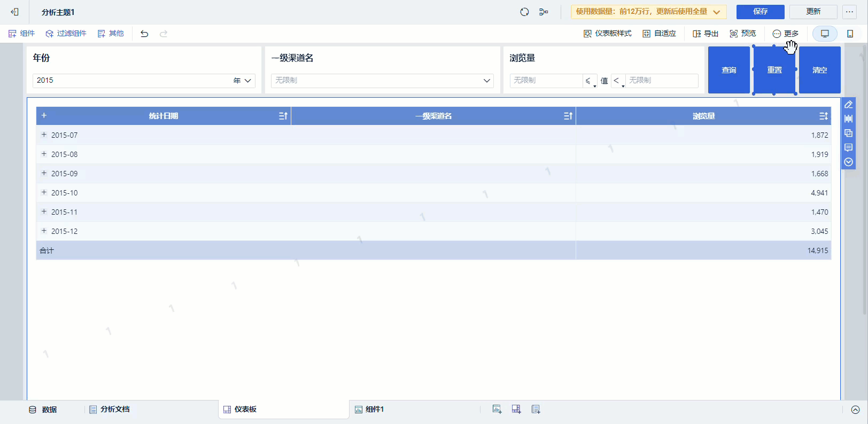Expand the 2015-12 row
Screen dimensions: 868x424
[44, 231]
